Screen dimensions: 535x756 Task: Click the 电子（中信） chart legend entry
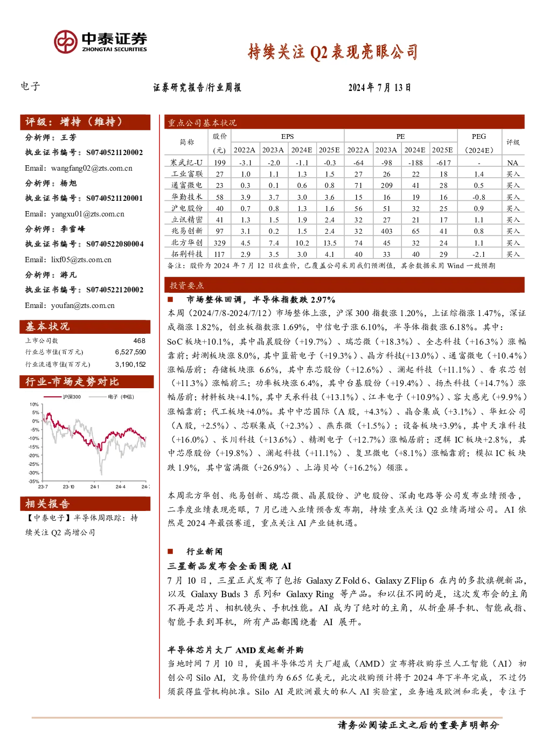point(112,397)
